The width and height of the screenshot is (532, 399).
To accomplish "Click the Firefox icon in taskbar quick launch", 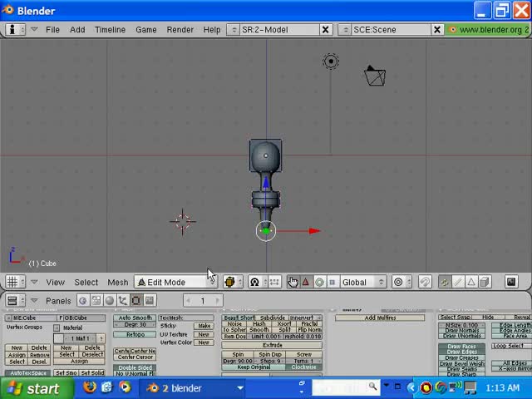I will (90, 388).
